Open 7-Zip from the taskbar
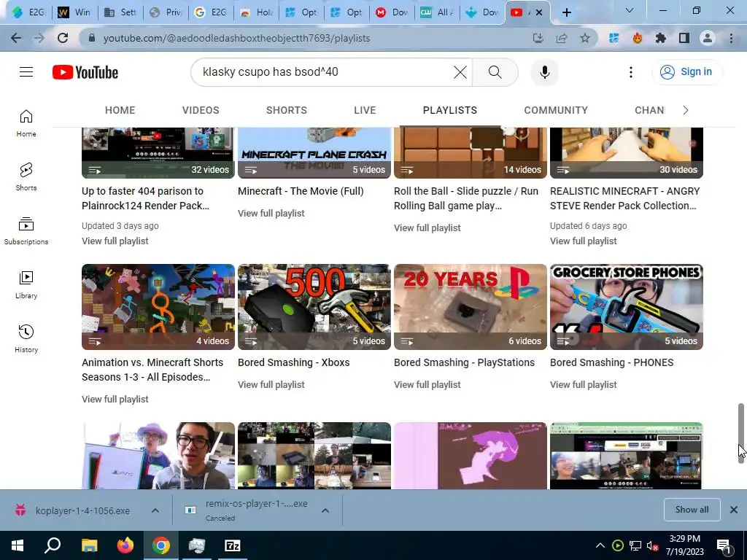The height and width of the screenshot is (560, 747). click(x=233, y=545)
